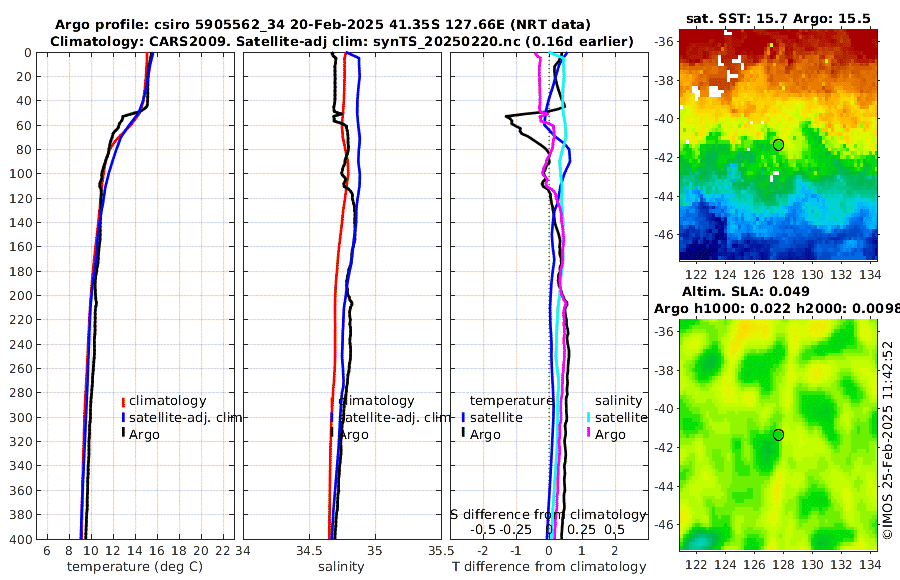Click 'T difference from climatology' axis label

pos(549,567)
